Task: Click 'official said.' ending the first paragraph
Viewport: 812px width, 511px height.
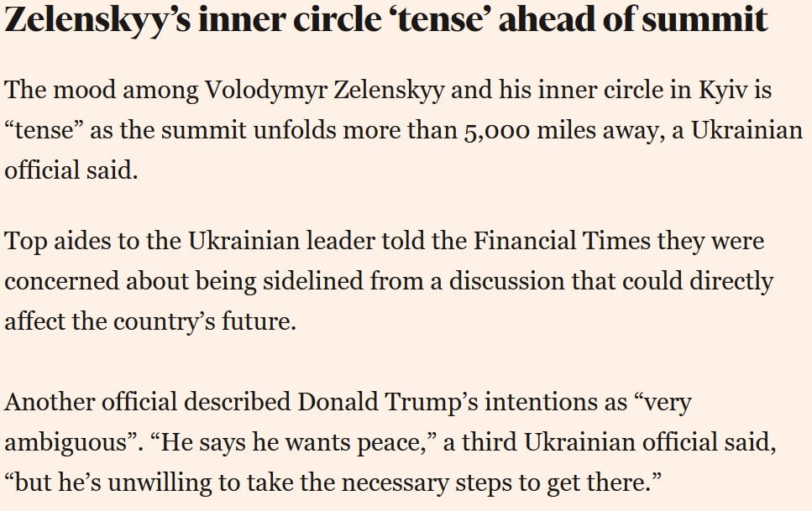Action: pyautogui.click(x=71, y=170)
